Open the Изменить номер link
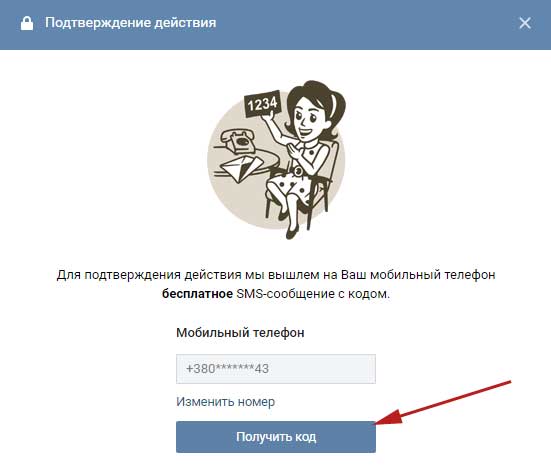The height and width of the screenshot is (474, 551). point(225,402)
